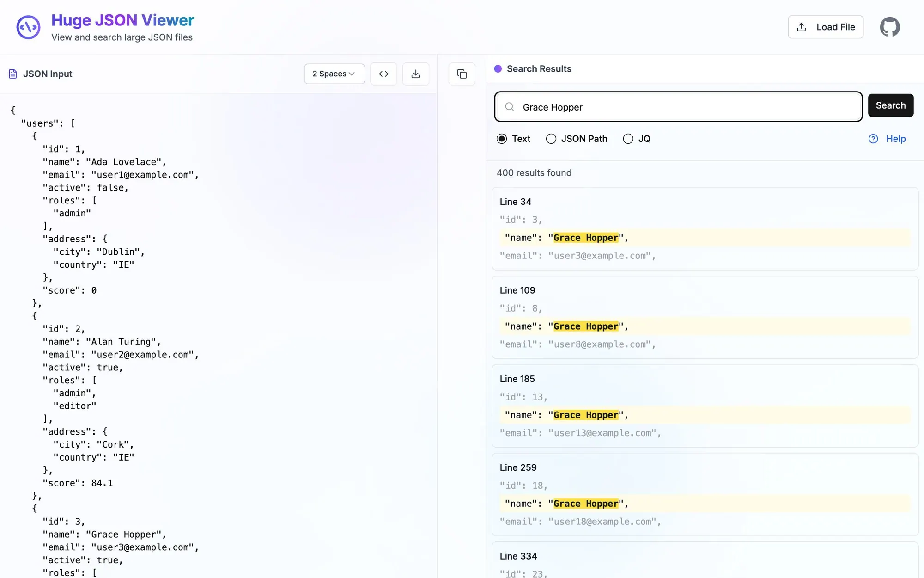
Task: Click the "score": 84.1 line
Action: click(x=78, y=483)
